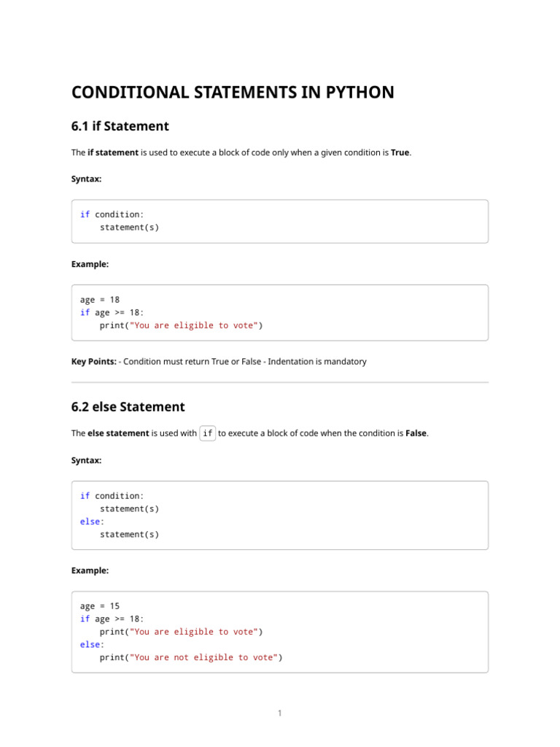The width and height of the screenshot is (560, 747).
Task: Click the first Syntax label
Action: click(86, 179)
